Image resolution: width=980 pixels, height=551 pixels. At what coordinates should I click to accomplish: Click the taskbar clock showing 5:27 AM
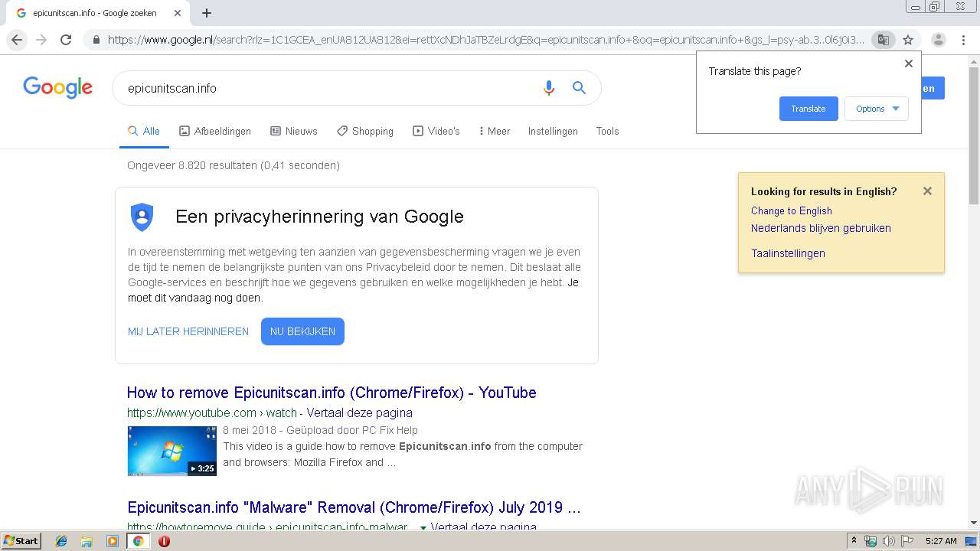(941, 541)
